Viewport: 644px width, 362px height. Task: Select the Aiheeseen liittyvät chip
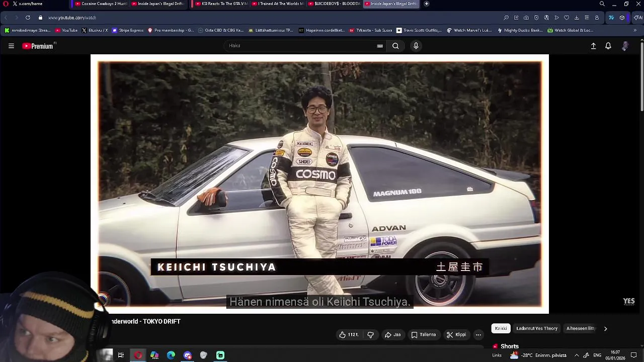pos(581,328)
